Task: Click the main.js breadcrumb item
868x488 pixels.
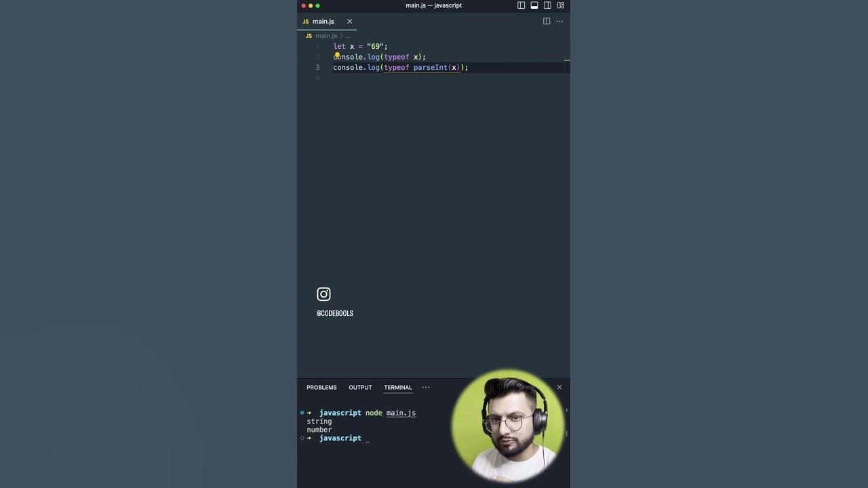Action: [326, 36]
